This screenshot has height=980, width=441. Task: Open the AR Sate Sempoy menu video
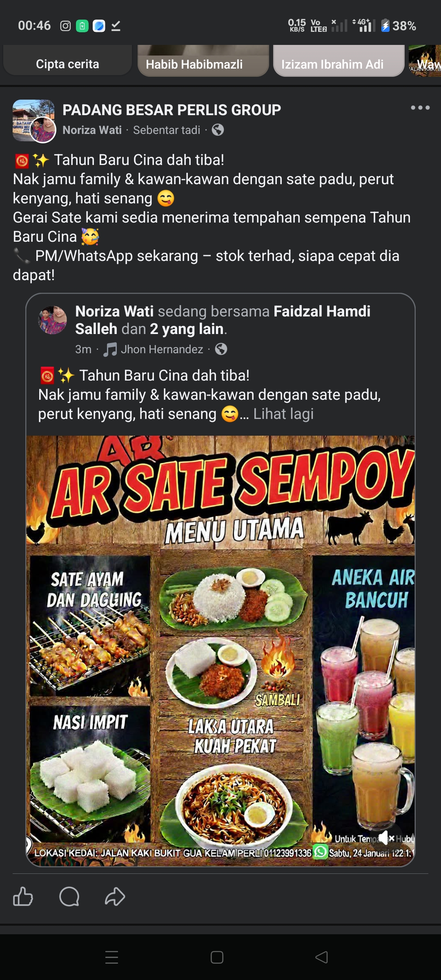(220, 651)
